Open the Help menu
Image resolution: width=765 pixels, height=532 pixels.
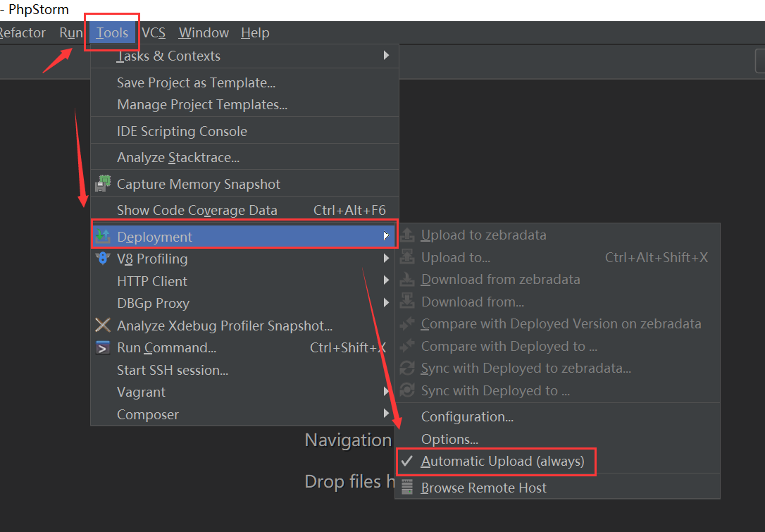(x=255, y=33)
